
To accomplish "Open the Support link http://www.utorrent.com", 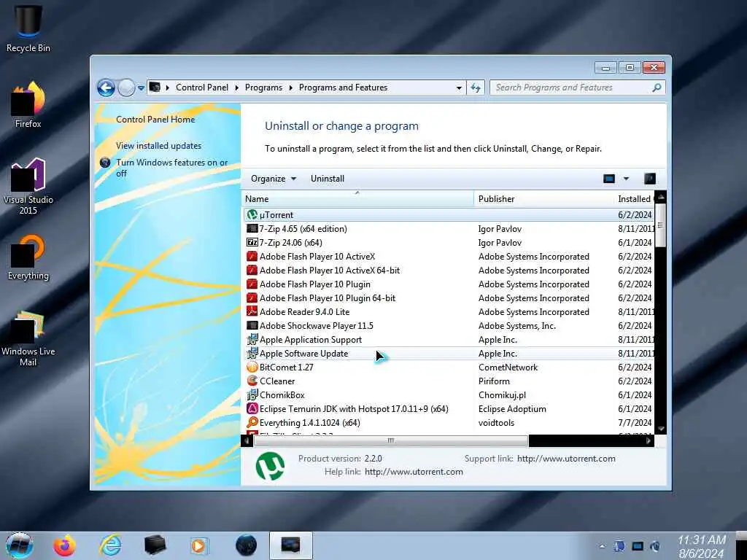I will click(566, 459).
